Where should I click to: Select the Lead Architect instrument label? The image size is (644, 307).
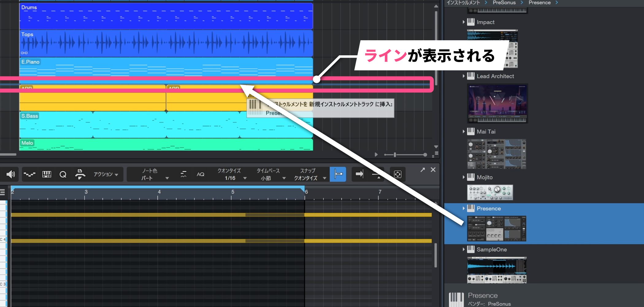495,76
